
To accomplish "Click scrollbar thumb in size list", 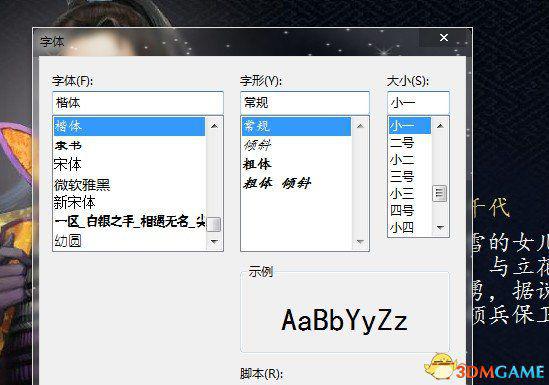I will pos(440,194).
